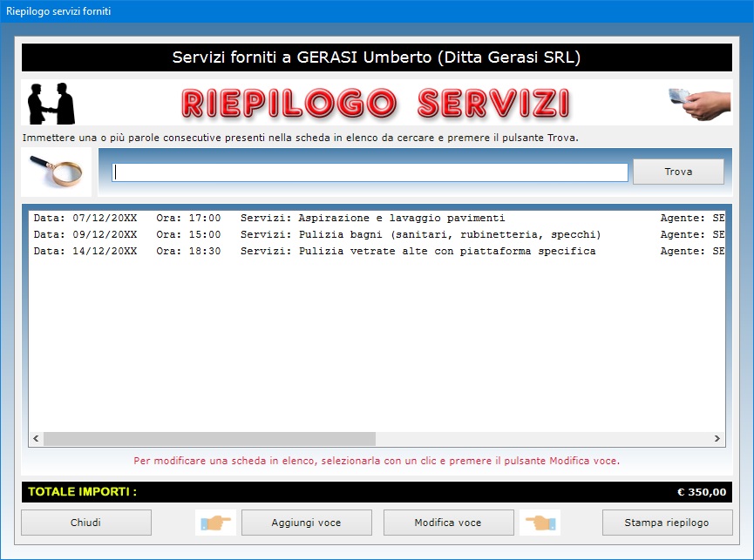
Task: Click the hand holding money icon
Action: [699, 103]
